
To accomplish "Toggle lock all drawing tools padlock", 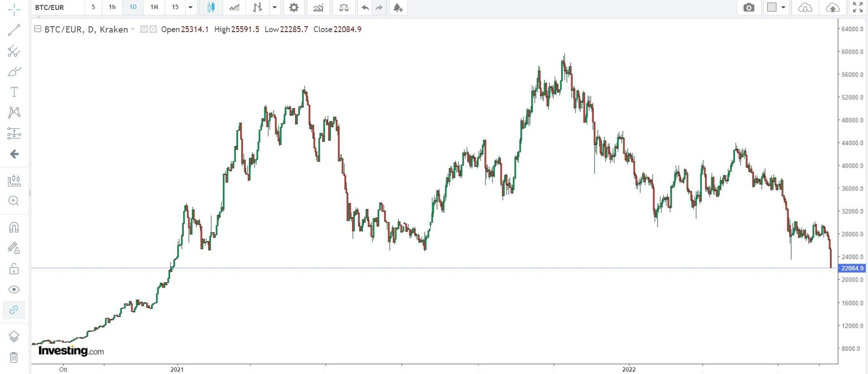I will point(14,269).
